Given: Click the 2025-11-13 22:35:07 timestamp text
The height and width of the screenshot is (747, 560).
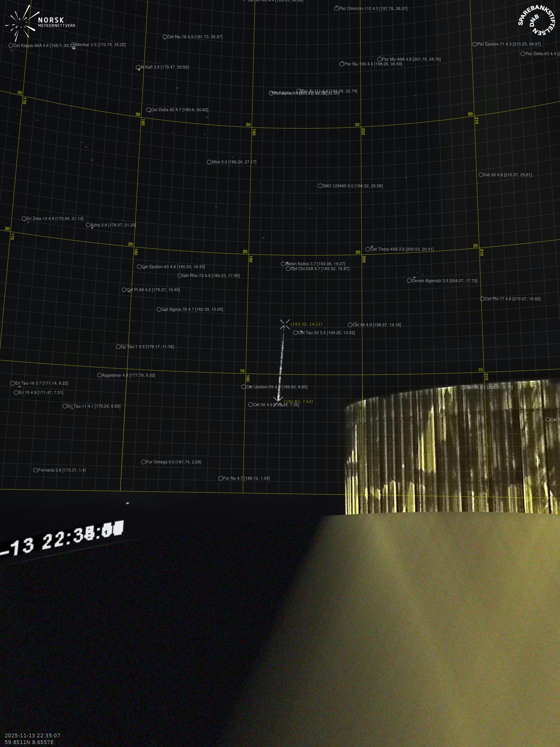Looking at the screenshot, I should [x=32, y=736].
